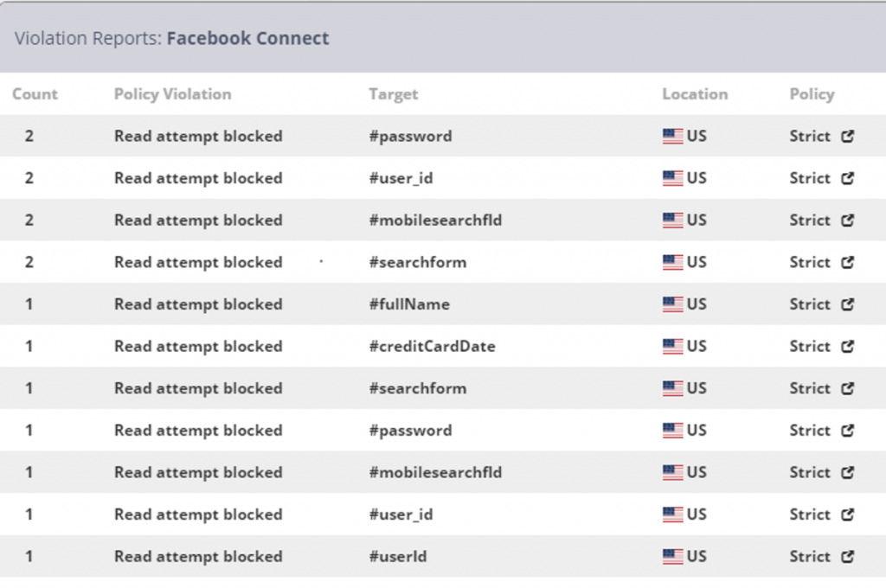Click US flag icon in #userId row
This screenshot has height=588, width=886.
click(672, 556)
